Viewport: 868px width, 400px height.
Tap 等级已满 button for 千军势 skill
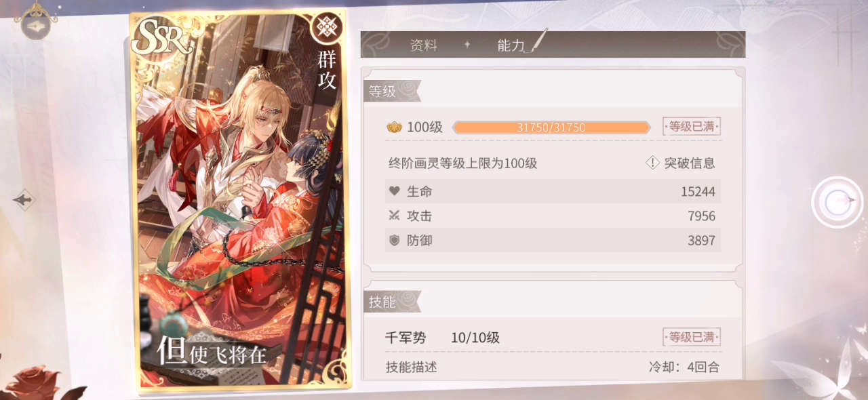[x=692, y=337]
